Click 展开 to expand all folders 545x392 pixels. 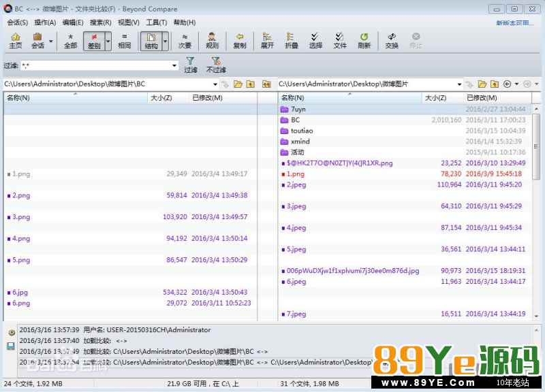267,41
